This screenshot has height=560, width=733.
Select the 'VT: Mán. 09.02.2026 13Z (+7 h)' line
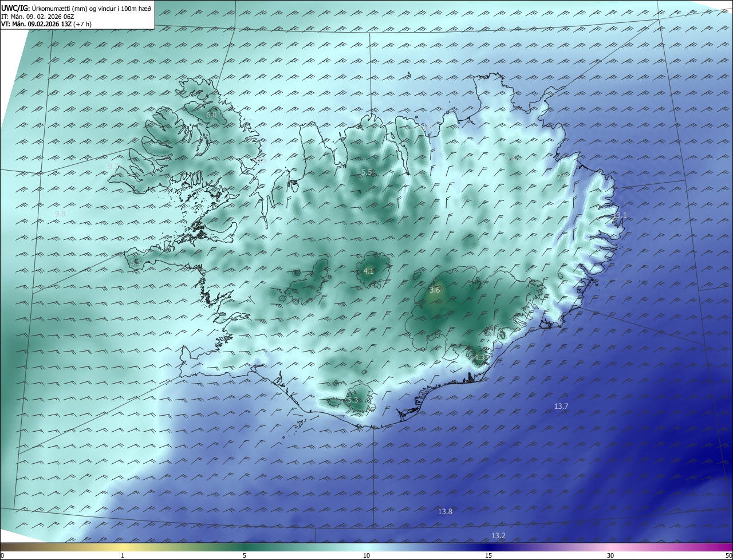click(46, 24)
